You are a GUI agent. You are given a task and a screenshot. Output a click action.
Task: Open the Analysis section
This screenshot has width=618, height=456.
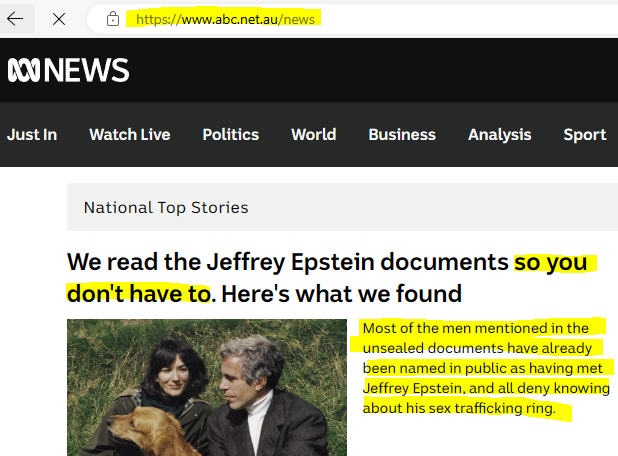point(499,135)
